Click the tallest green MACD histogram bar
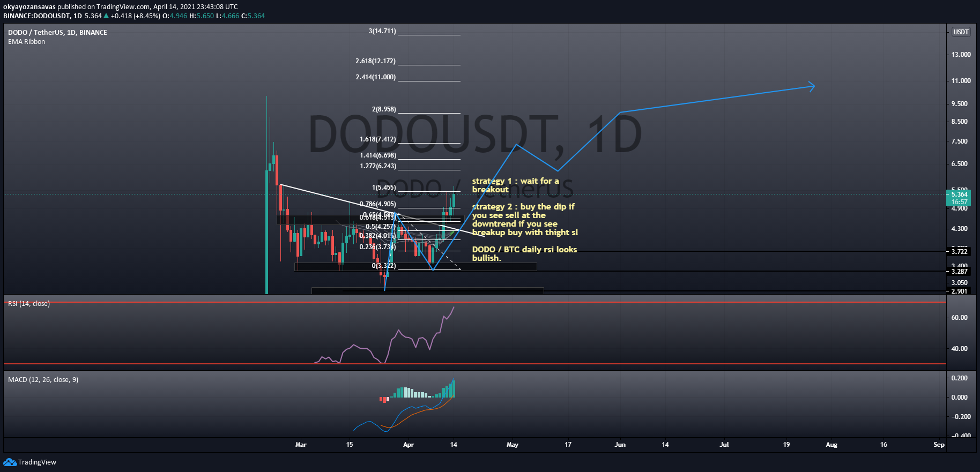The width and height of the screenshot is (980, 472). point(454,388)
